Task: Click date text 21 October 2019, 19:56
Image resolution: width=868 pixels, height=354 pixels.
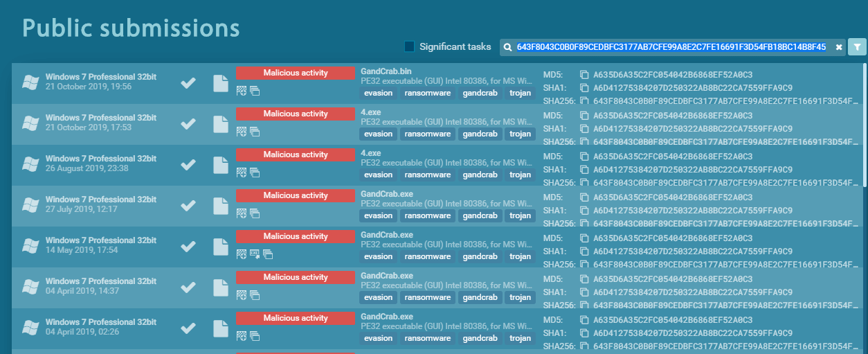Action: tap(88, 87)
